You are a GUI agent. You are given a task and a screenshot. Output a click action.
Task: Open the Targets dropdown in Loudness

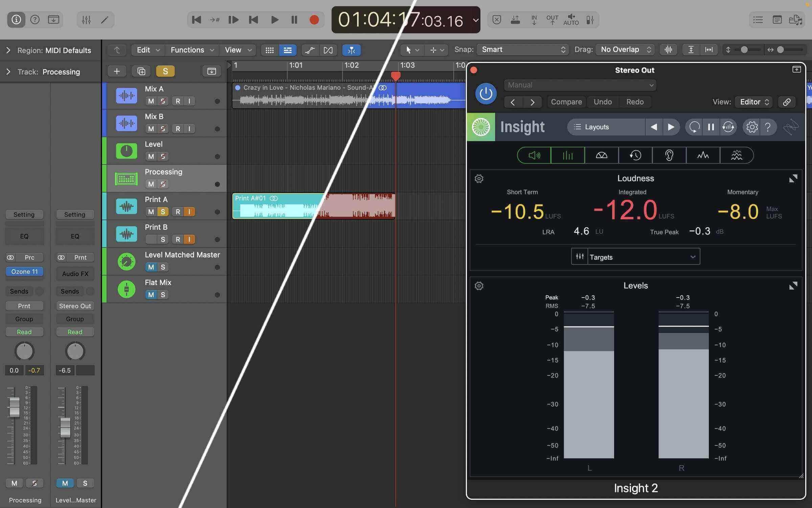(x=635, y=257)
